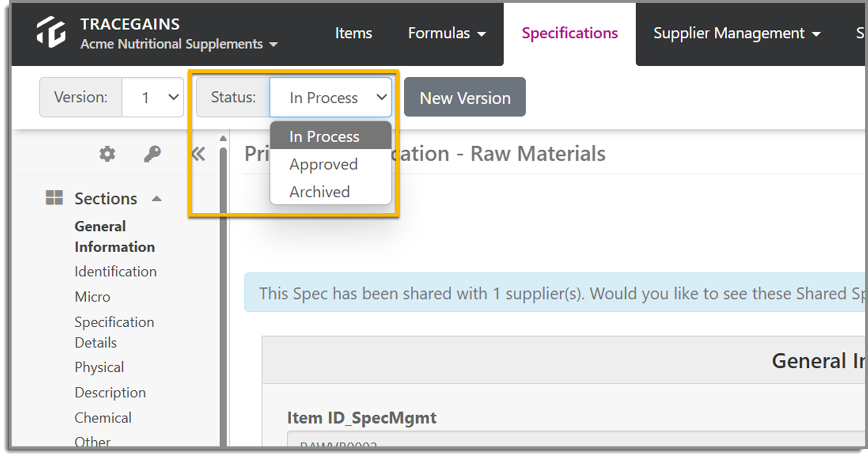This screenshot has height=458, width=868.
Task: Click the sidebar vertical scrollbar
Action: [223, 297]
